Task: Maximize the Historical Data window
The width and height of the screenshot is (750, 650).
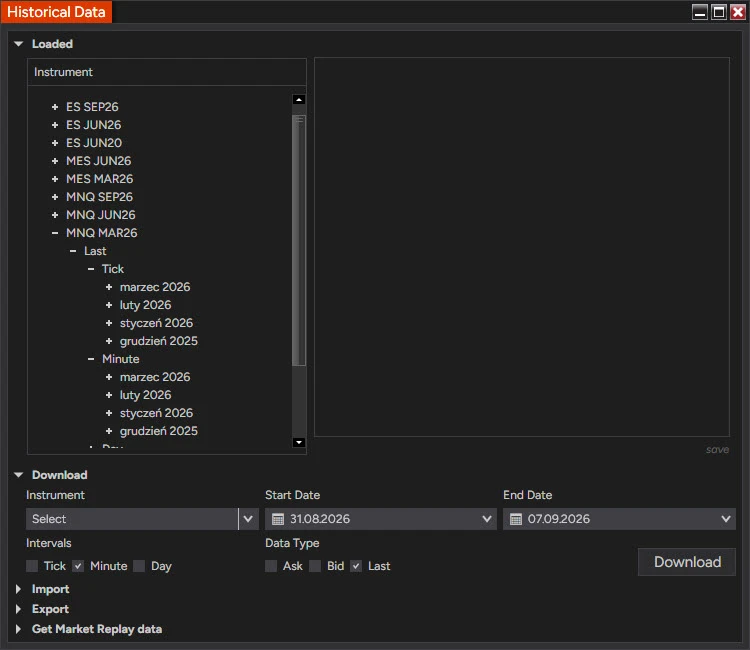Action: (x=719, y=12)
